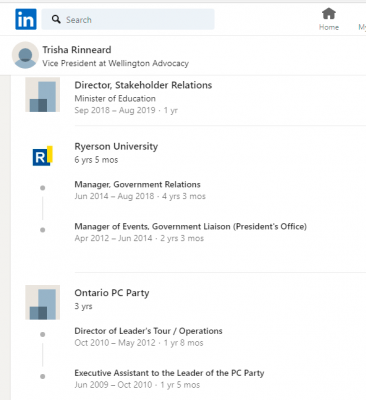
Task: Select 'Oct 2010 – May 2012' dates
Action: [115, 343]
